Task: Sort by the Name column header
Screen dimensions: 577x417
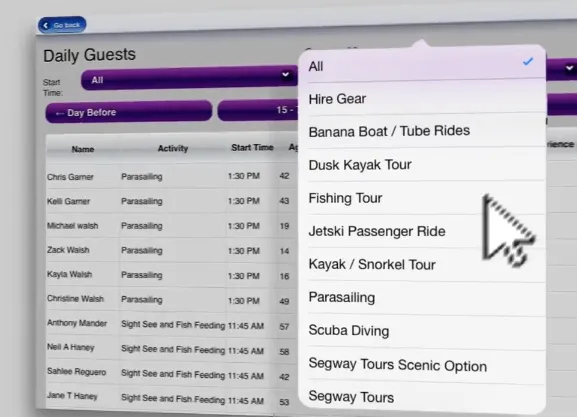Action: tap(83, 149)
